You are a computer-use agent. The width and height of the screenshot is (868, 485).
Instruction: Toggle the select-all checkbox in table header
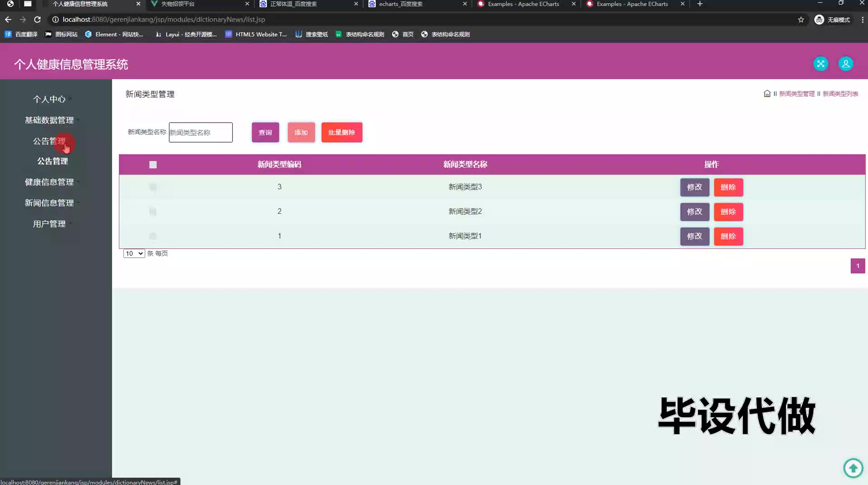153,165
